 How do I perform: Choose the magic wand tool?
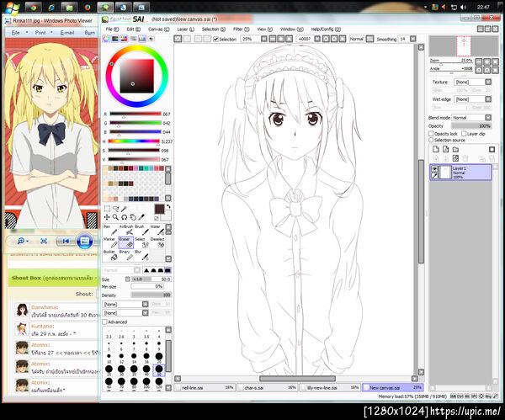coord(124,209)
